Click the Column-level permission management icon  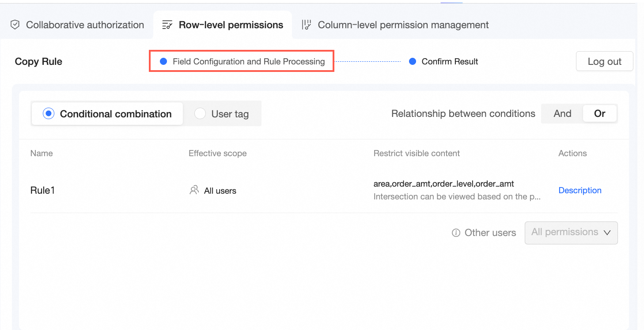(307, 25)
